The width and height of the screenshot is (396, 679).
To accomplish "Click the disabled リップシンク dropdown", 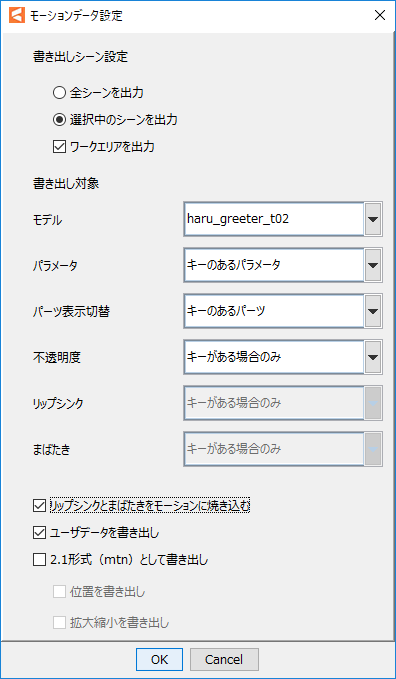I will [x=283, y=403].
